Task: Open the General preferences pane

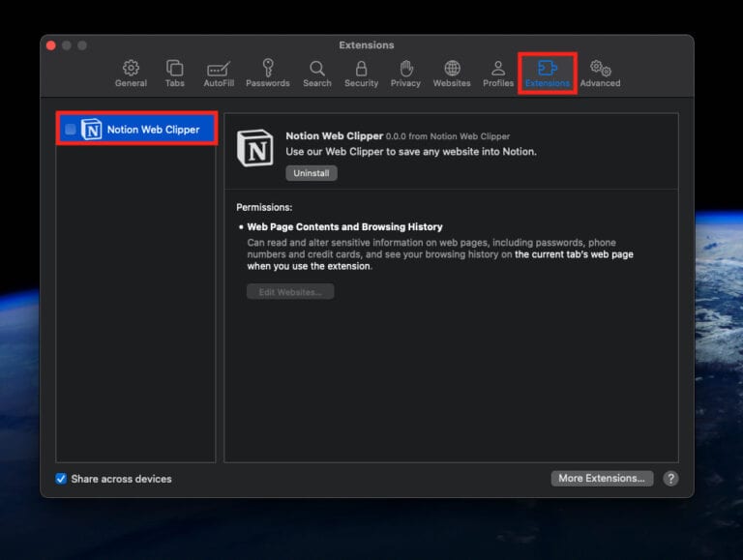Action: tap(131, 74)
